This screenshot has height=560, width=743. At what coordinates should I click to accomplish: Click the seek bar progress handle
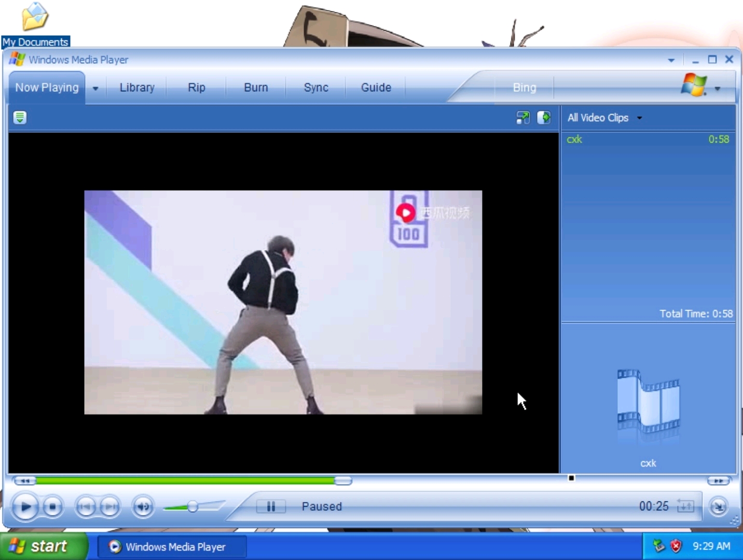[x=343, y=481]
